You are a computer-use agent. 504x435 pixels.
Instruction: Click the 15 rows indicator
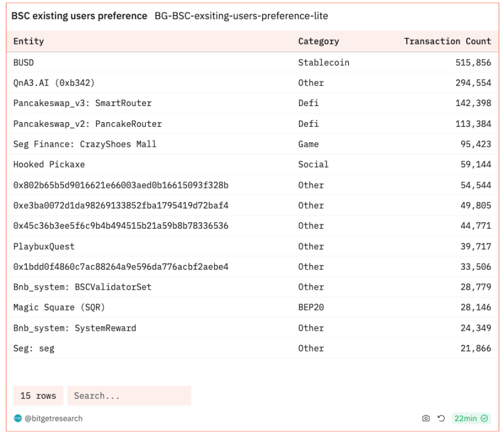click(x=38, y=396)
